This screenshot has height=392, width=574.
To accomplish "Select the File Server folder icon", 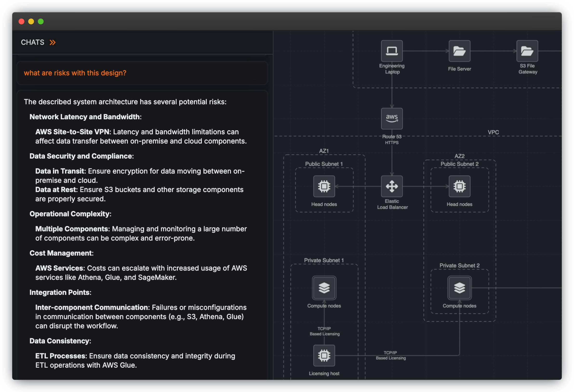I will (x=459, y=51).
